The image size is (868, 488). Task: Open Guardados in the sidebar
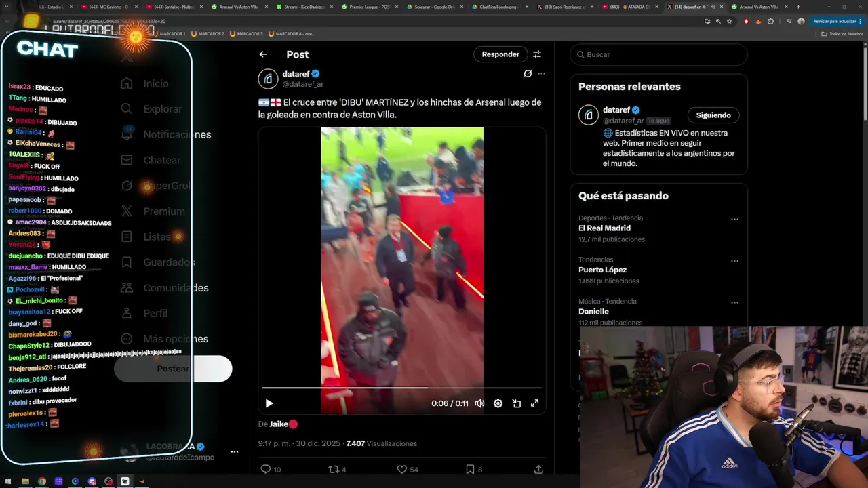pos(157,262)
